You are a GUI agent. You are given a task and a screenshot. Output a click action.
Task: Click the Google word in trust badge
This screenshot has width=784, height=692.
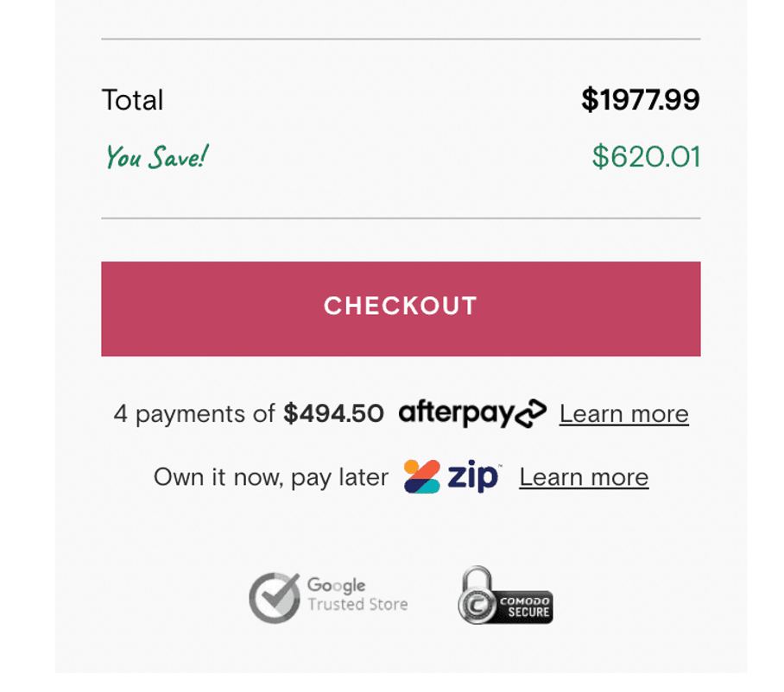tap(336, 585)
